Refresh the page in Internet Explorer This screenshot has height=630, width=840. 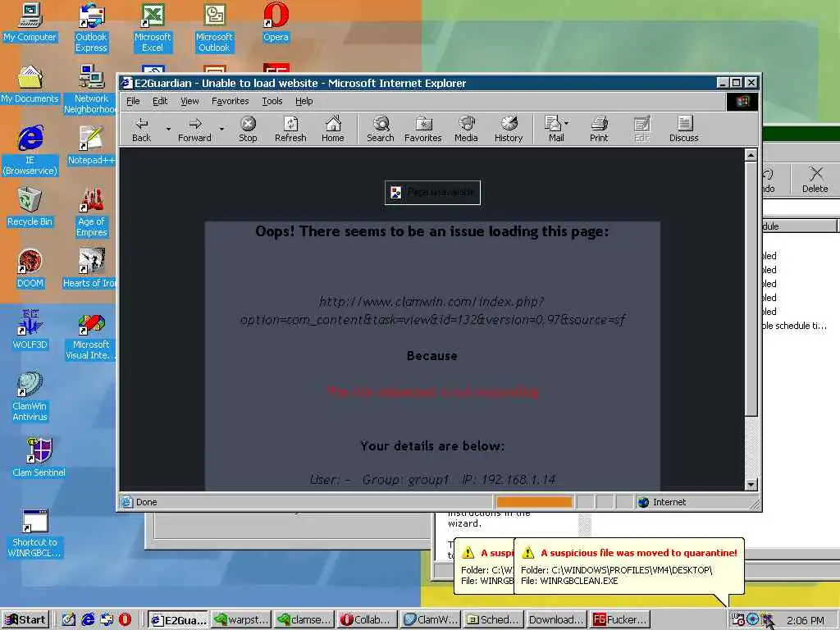click(290, 129)
